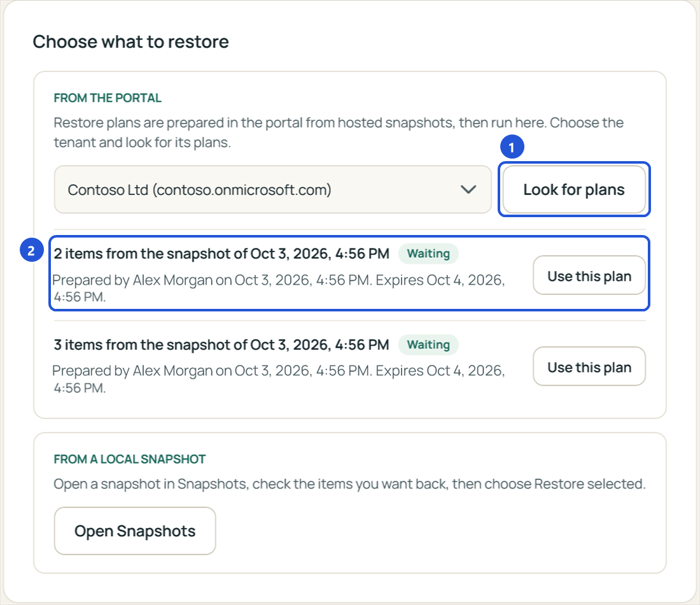The width and height of the screenshot is (700, 605).
Task: Click the 'FROM A LOCAL SNAPSHOT' section label
Action: (x=129, y=459)
